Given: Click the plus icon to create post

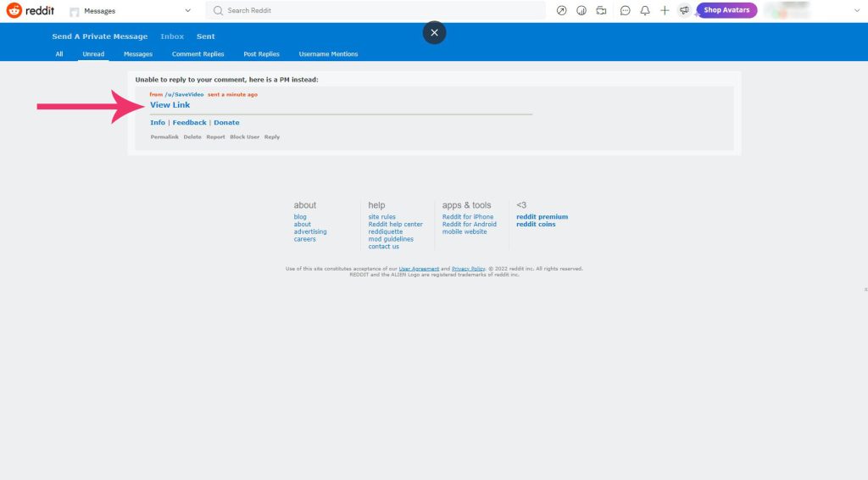Looking at the screenshot, I should (x=665, y=11).
